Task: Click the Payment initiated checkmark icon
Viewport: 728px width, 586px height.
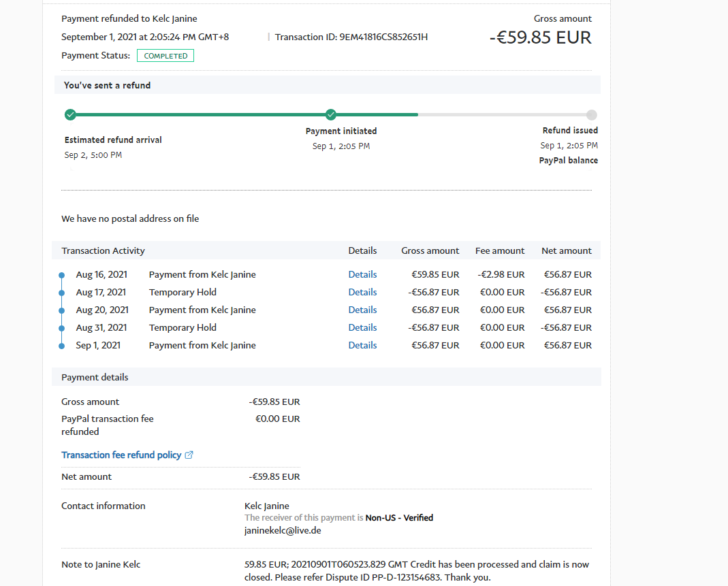Action: click(x=331, y=114)
